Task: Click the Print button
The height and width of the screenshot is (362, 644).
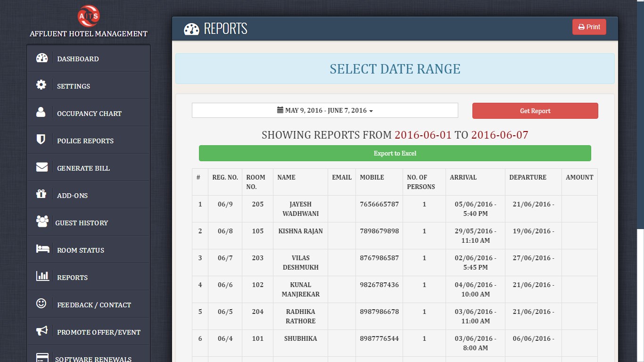Action: [x=589, y=27]
